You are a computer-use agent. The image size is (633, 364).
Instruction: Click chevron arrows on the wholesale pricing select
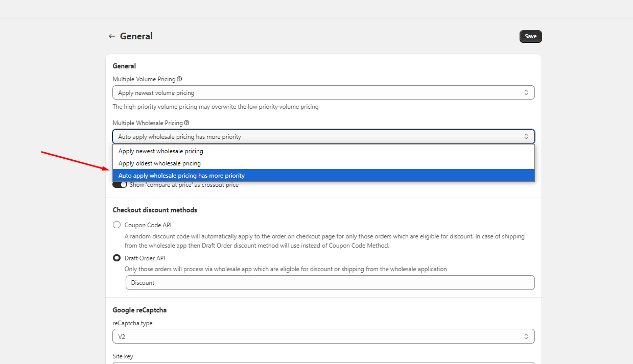[x=526, y=136]
